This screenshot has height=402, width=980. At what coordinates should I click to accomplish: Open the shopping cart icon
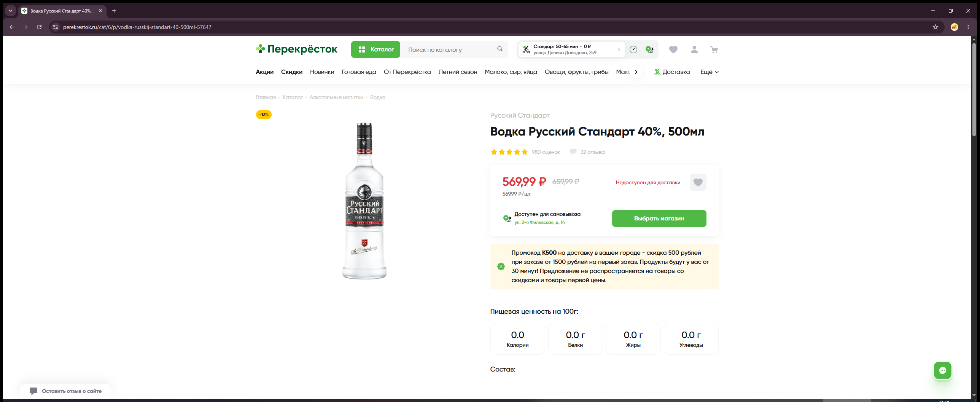714,49
